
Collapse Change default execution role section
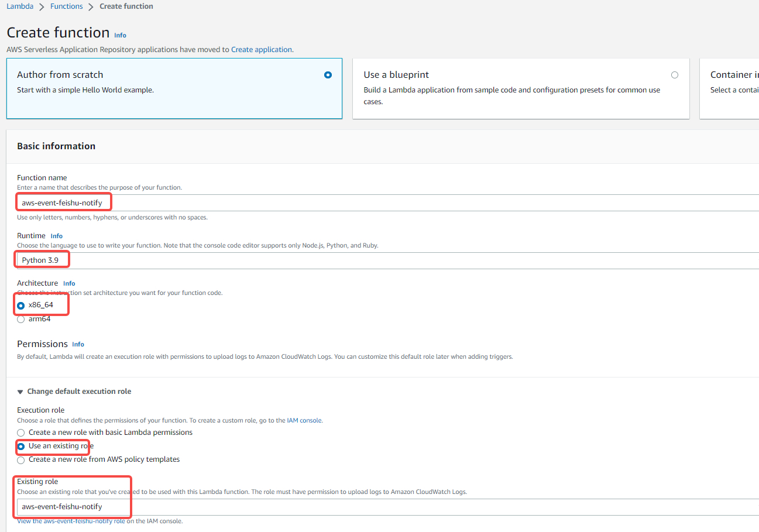click(x=74, y=392)
